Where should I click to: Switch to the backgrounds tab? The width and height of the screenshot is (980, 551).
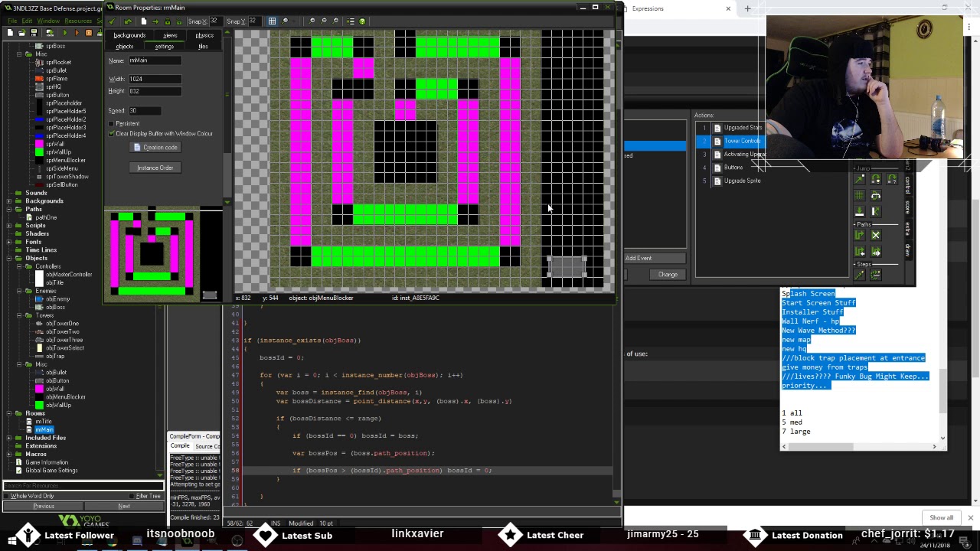(129, 35)
